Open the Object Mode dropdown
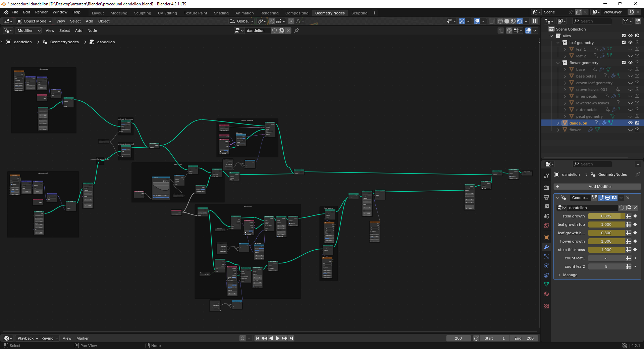The image size is (644, 349). [x=34, y=21]
